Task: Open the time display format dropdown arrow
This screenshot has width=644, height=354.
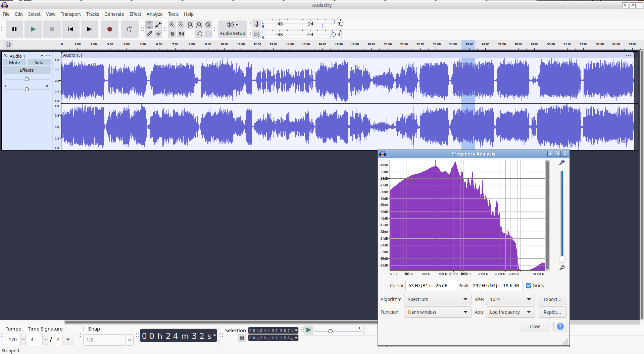Action: 214,335
